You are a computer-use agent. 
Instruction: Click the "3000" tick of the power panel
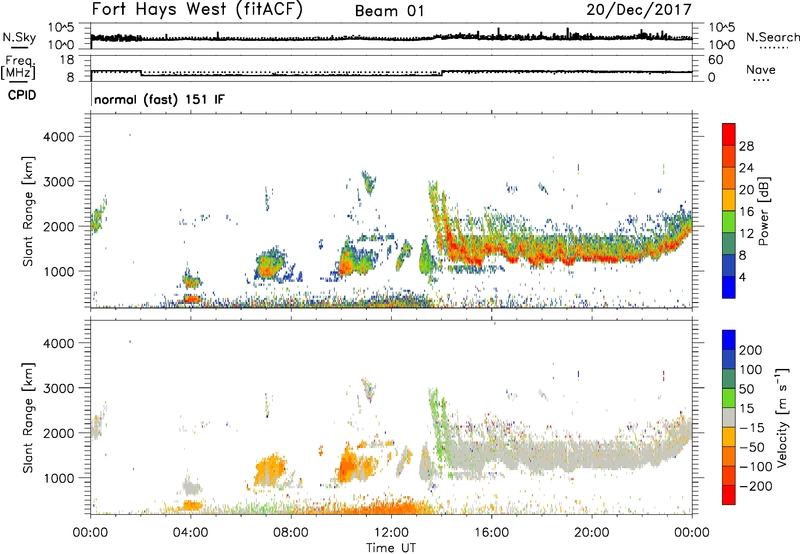[59, 182]
